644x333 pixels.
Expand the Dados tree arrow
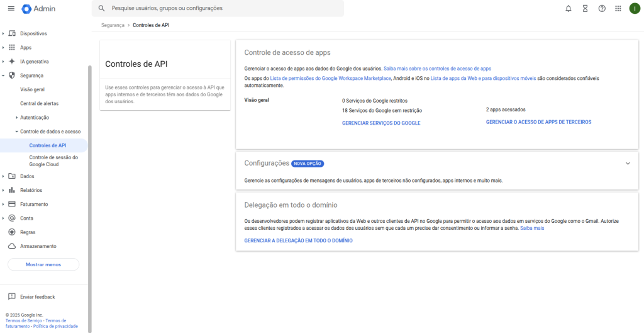pyautogui.click(x=3, y=176)
